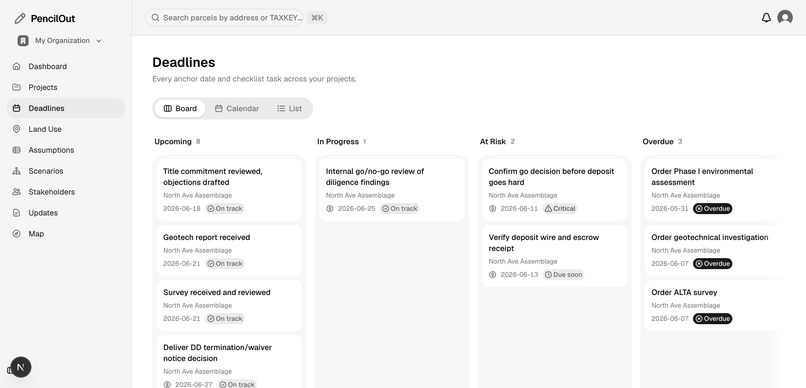Open the Map view from sidebar
Viewport: 806px width, 388px height.
click(66, 234)
